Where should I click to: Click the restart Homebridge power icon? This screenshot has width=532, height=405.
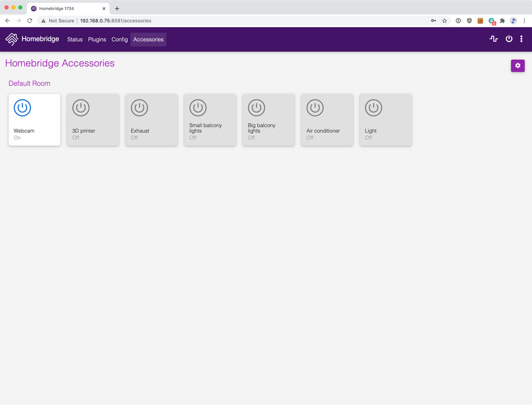click(x=509, y=38)
